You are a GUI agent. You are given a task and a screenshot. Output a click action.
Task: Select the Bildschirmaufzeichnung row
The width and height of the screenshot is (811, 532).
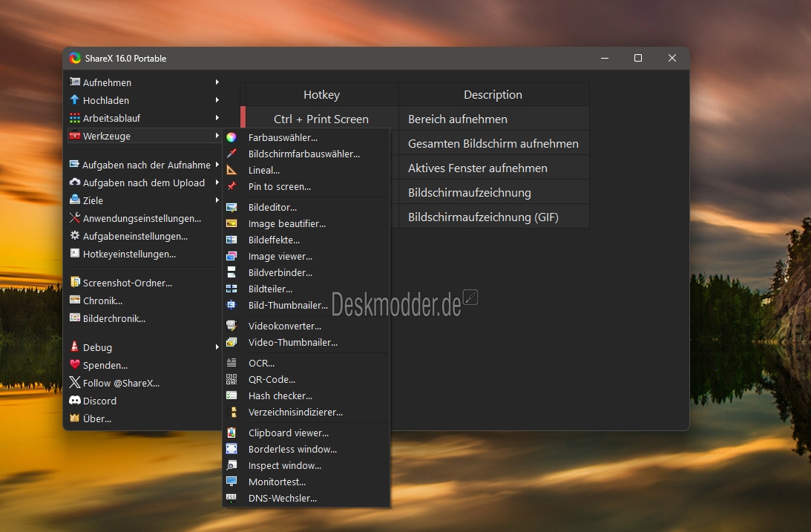tap(494, 192)
